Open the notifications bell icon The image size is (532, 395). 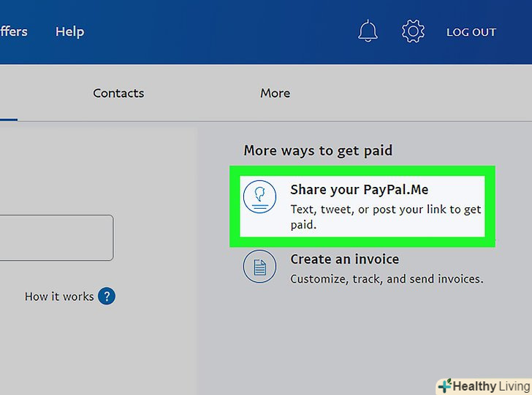pos(368,31)
